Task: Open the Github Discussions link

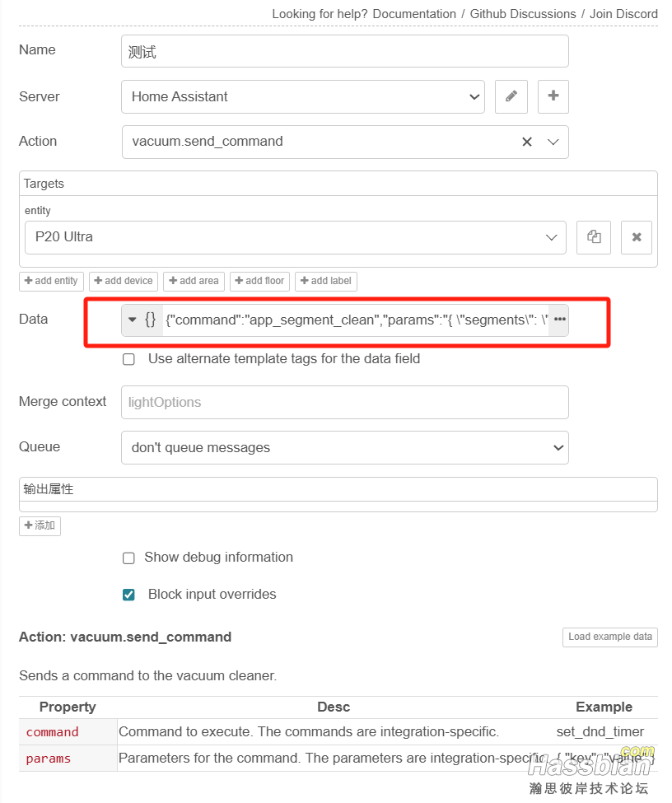Action: [x=523, y=14]
